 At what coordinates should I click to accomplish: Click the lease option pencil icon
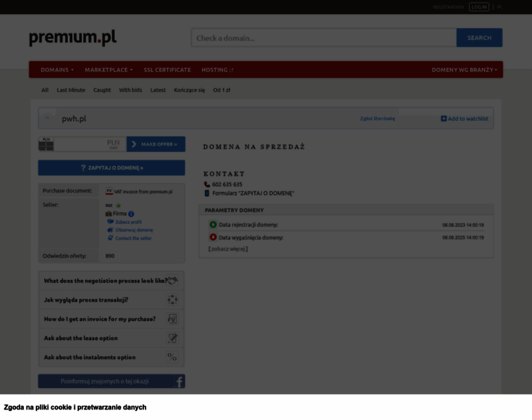(x=172, y=338)
